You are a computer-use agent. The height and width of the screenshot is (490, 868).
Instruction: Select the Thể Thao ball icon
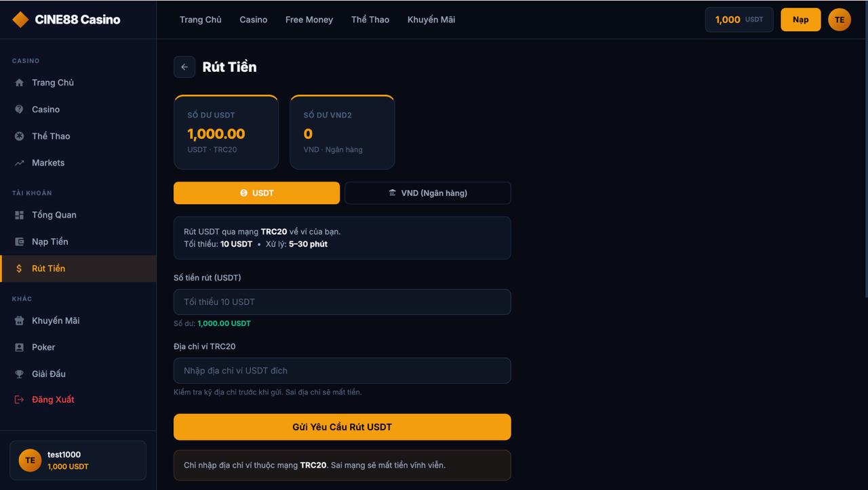click(19, 136)
